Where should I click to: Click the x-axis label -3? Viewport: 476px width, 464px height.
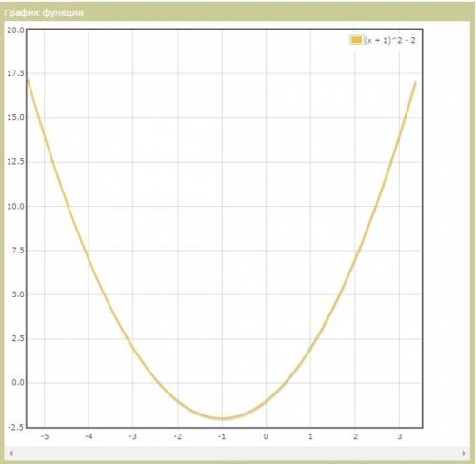(133, 436)
